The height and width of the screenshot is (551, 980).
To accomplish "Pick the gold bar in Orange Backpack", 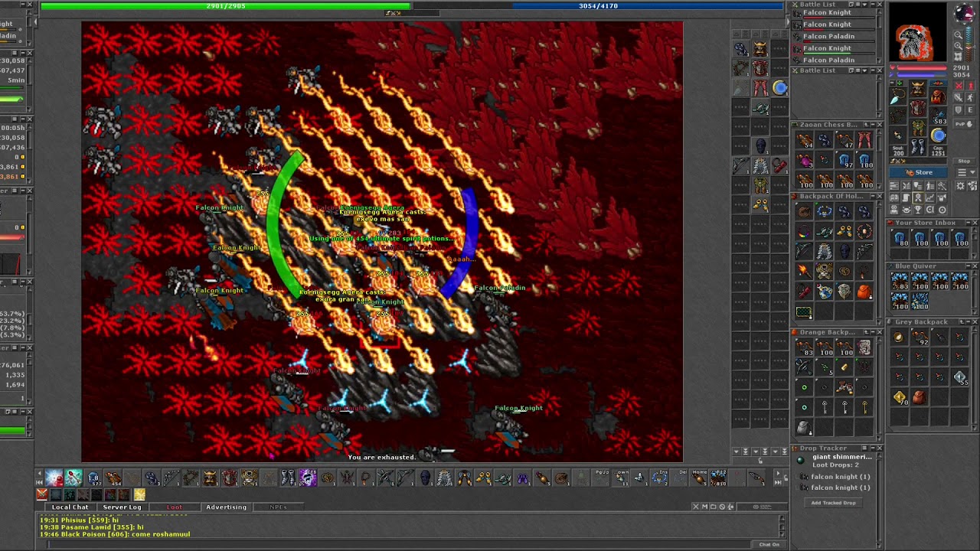I will pos(844,367).
